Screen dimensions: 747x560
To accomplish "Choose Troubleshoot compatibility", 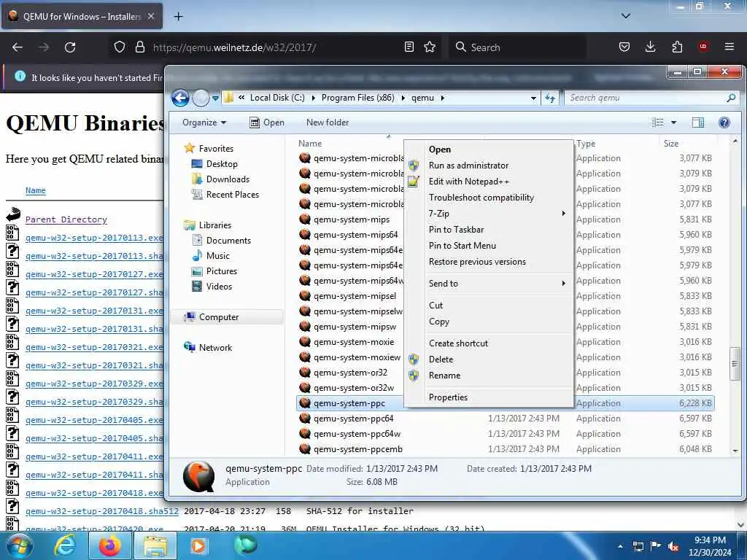I will 489,198.
